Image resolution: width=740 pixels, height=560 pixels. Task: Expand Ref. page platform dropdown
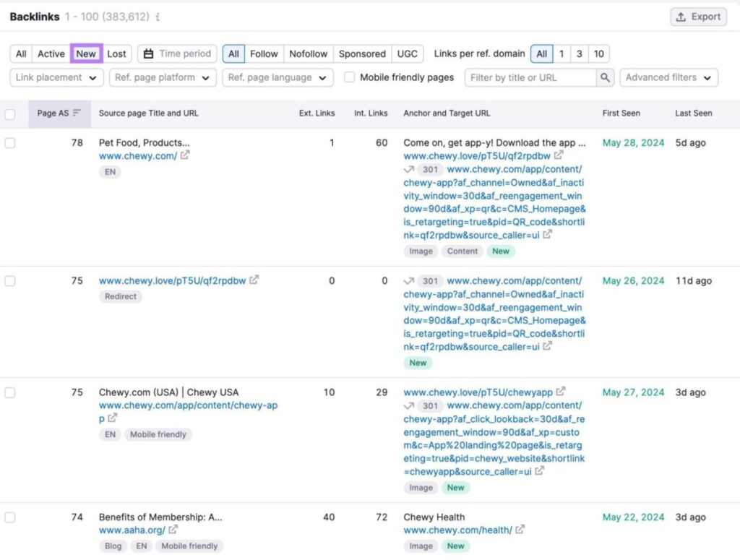[163, 77]
